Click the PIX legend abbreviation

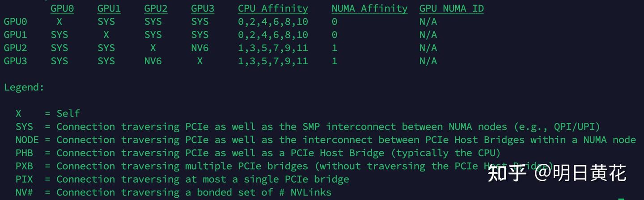tap(24, 179)
